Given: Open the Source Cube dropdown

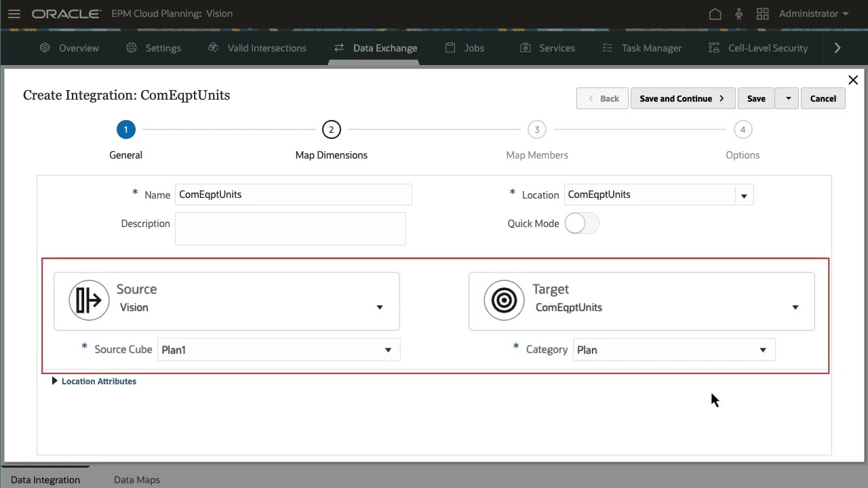Looking at the screenshot, I should (278, 350).
